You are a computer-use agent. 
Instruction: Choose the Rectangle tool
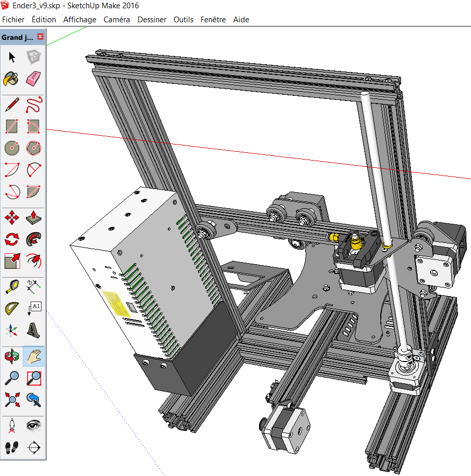coord(12,126)
